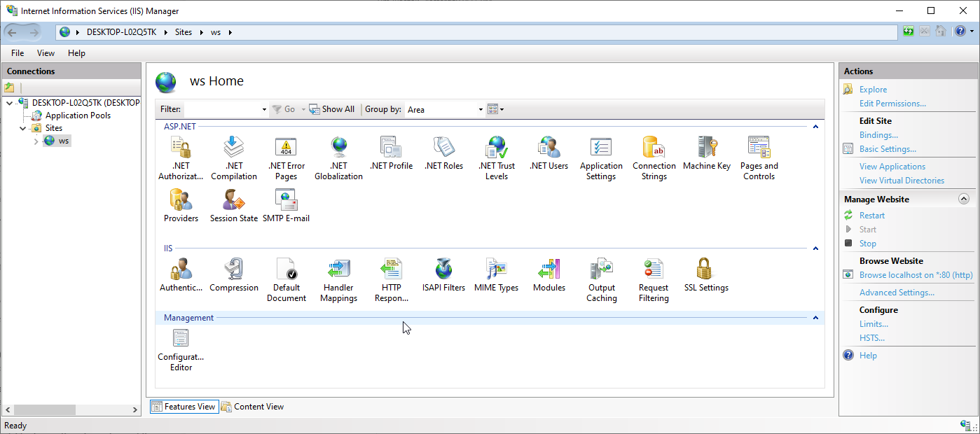Open the Bindings link
Viewport: 980px width, 434px height.
878,135
